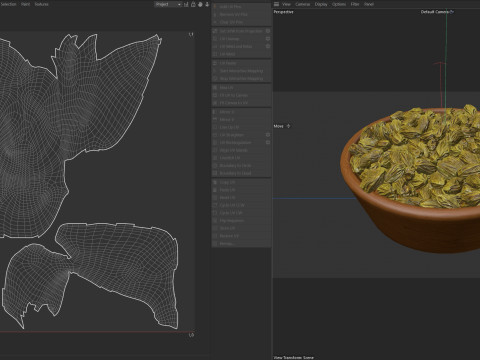Open the viewport Filter menu
The image size is (480, 360).
(x=355, y=4)
